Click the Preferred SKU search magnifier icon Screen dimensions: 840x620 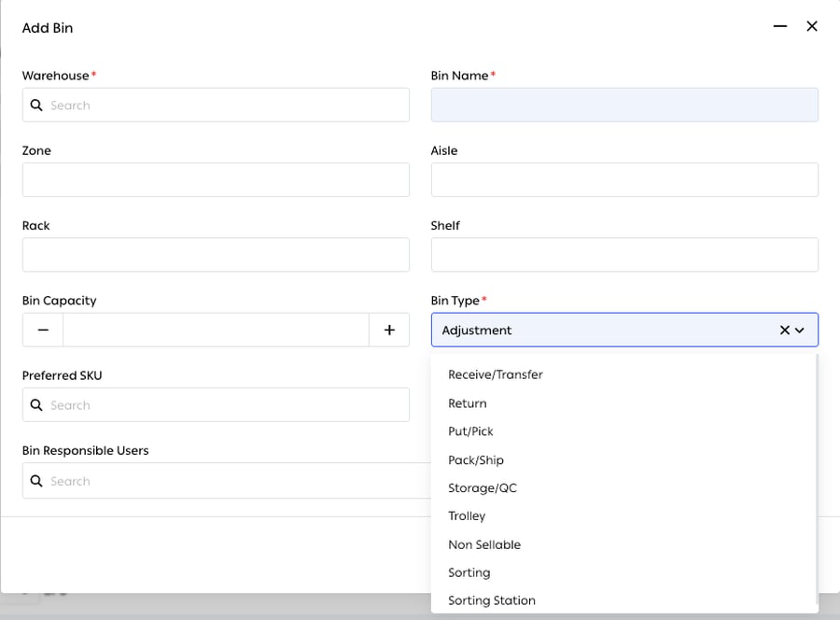pyautogui.click(x=36, y=404)
